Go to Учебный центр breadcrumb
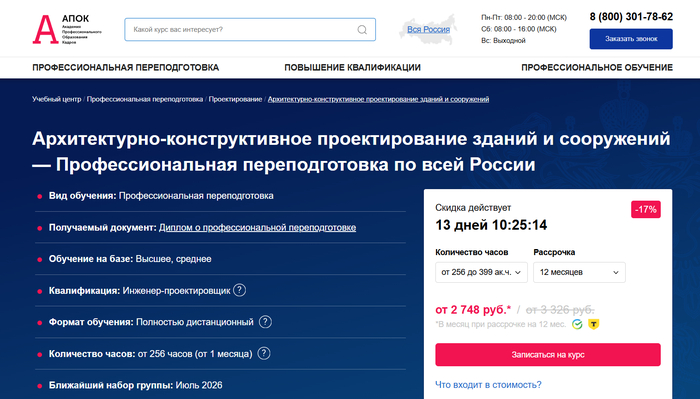The width and height of the screenshot is (700, 399). [57, 99]
